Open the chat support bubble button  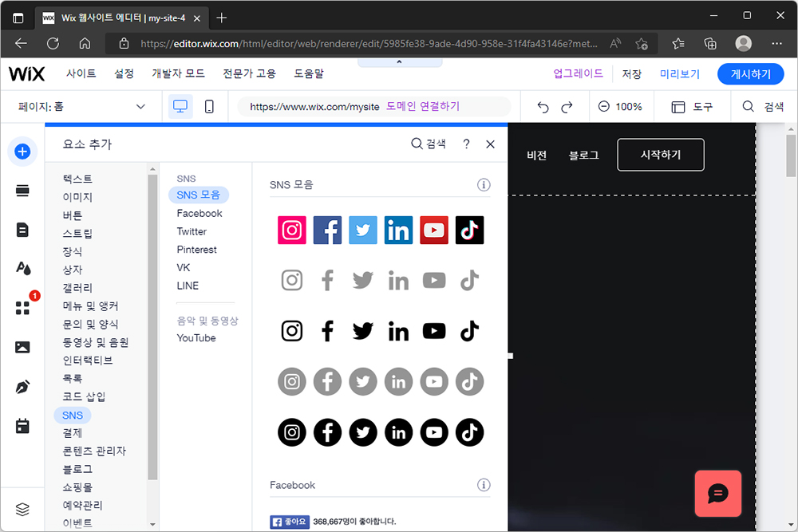point(718,494)
